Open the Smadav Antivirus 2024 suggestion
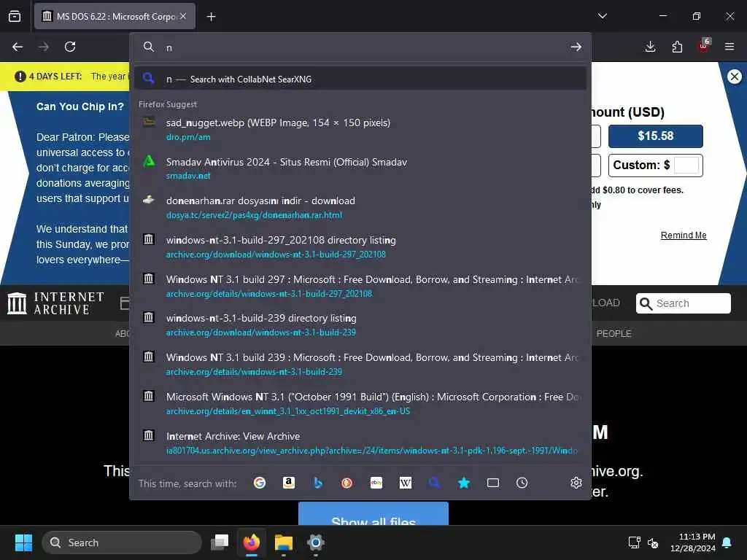Image resolution: width=747 pixels, height=560 pixels. (360, 168)
